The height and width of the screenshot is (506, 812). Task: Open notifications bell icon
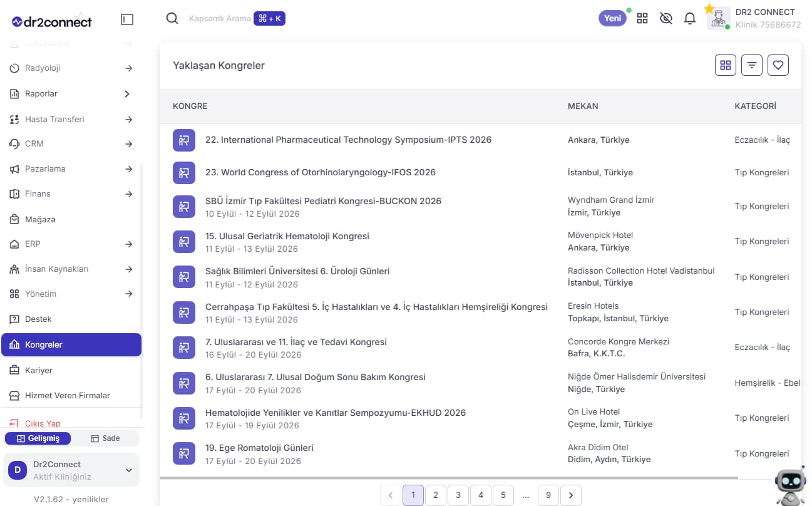(x=690, y=18)
